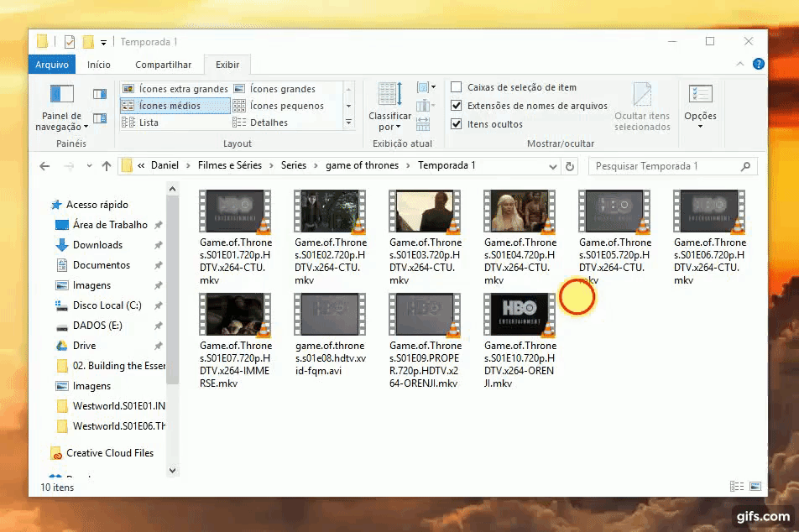Click the search magnifier icon

click(745, 166)
